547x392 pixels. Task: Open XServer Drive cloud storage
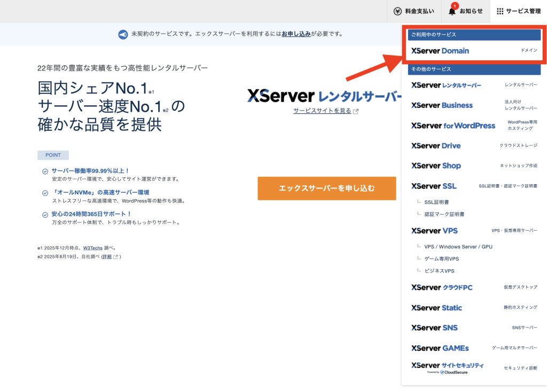point(436,146)
